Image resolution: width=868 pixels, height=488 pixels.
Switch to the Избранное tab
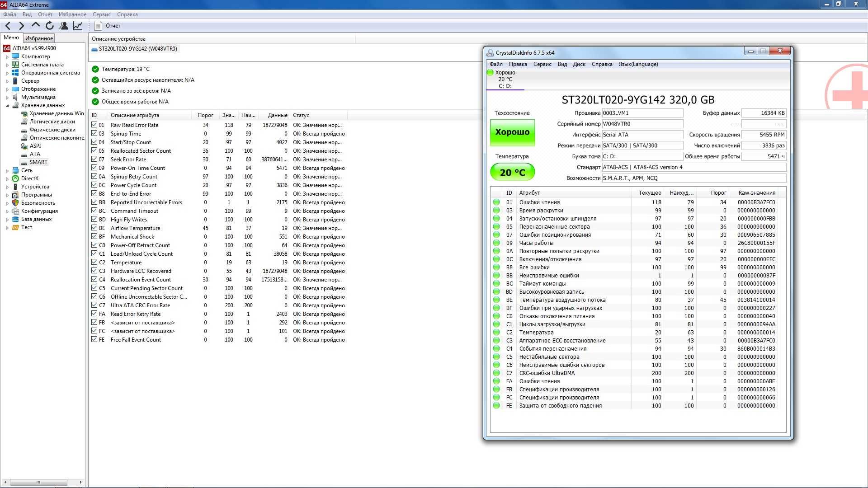click(39, 38)
